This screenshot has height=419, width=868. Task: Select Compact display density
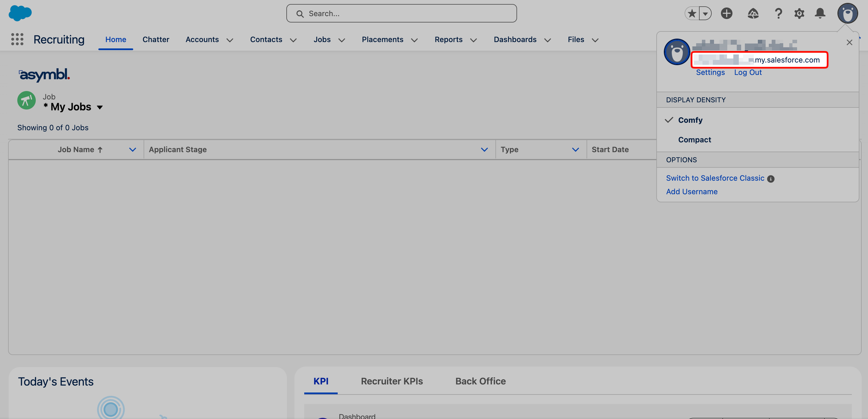point(694,140)
